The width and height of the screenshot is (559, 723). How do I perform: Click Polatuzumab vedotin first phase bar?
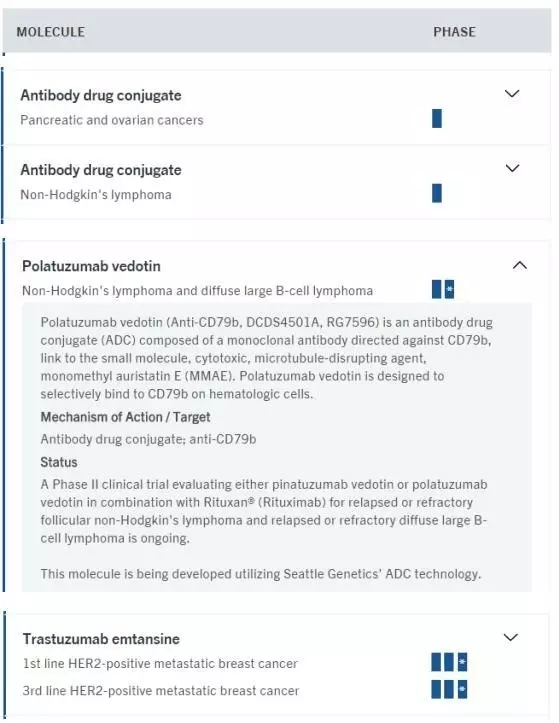pos(436,289)
